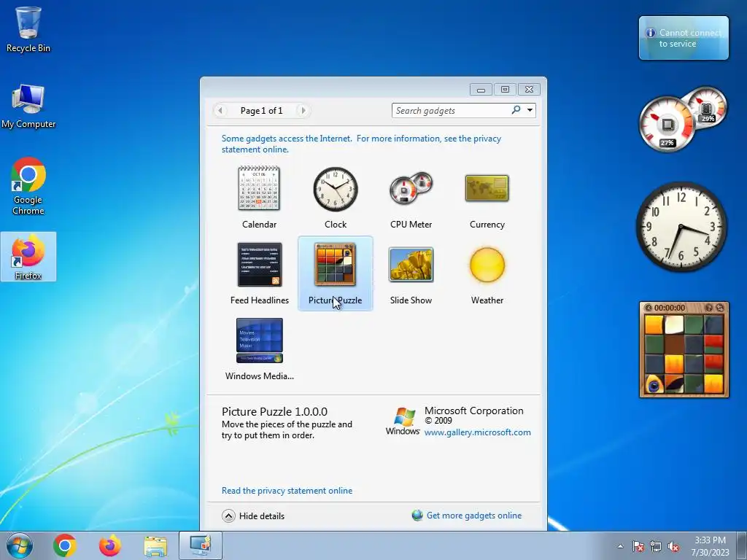Click the analog Clock desktop gadget

point(682,227)
